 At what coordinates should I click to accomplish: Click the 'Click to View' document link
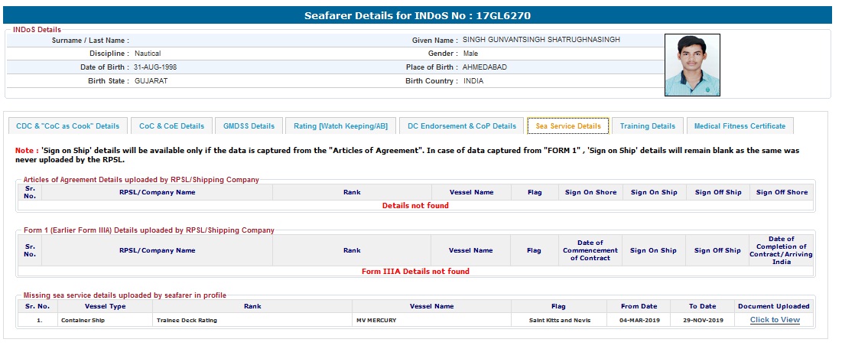pyautogui.click(x=775, y=320)
